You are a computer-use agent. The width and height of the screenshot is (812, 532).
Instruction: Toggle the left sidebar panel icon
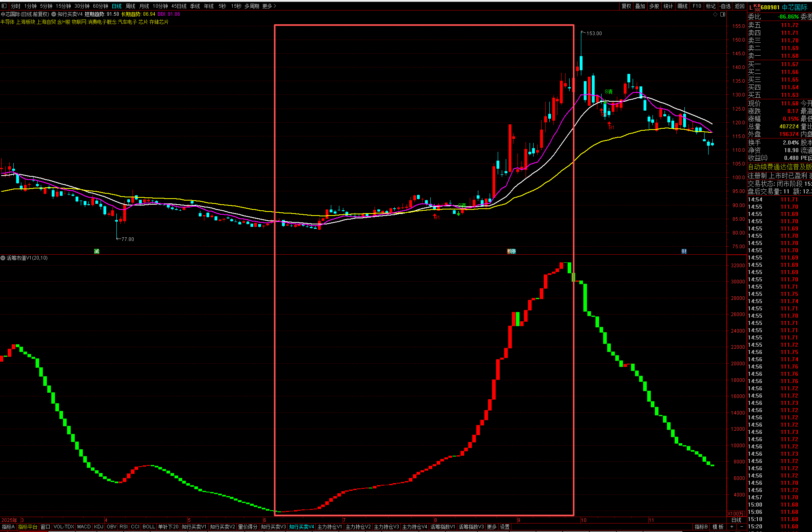point(4,6)
